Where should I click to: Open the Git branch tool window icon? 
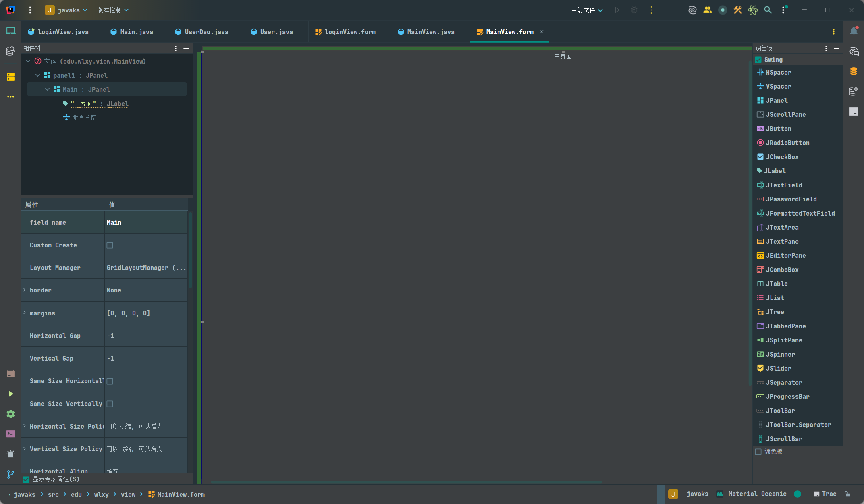click(x=10, y=474)
